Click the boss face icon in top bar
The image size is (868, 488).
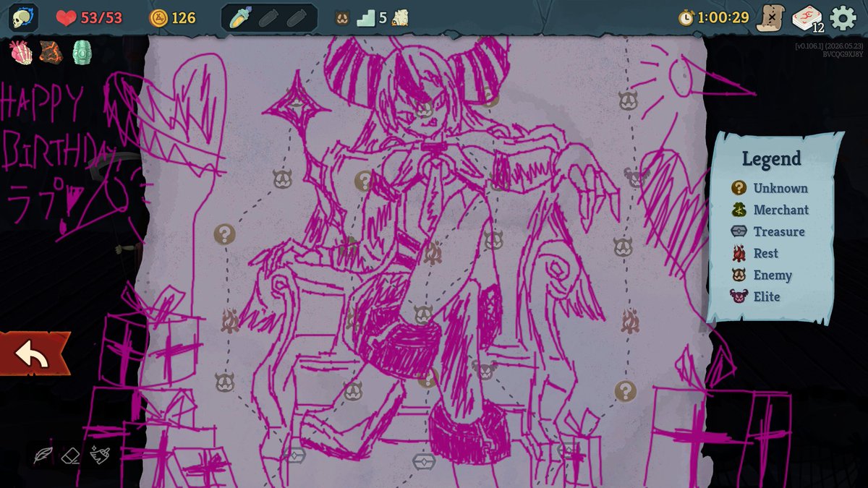343,18
